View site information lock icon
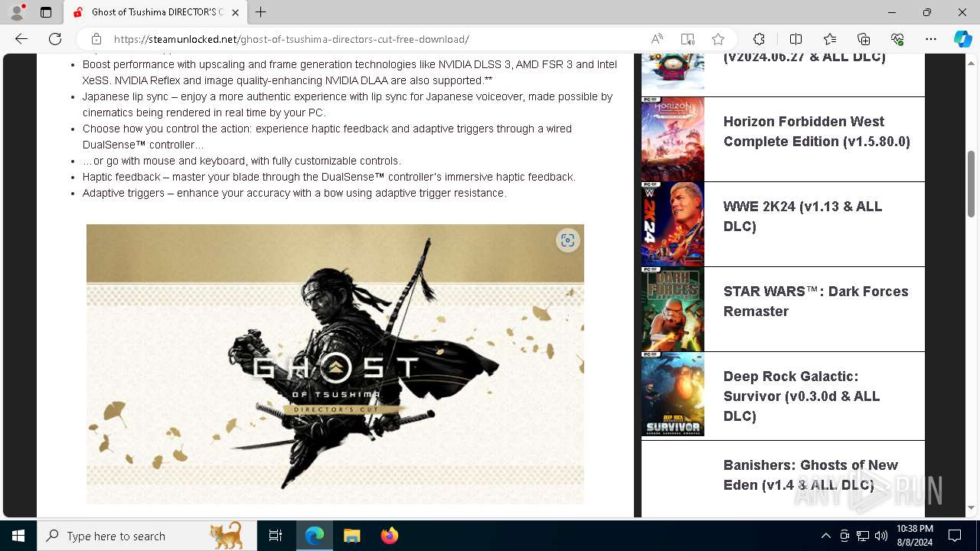980x551 pixels. 96,39
